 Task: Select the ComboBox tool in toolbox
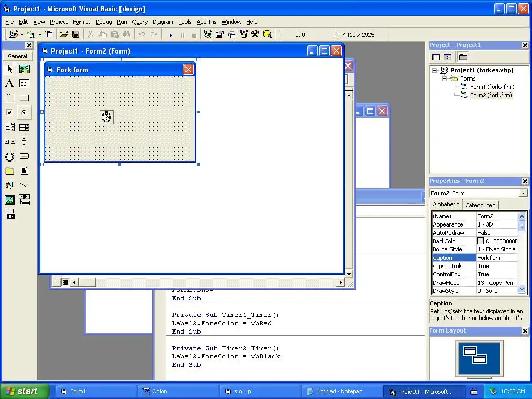10,127
